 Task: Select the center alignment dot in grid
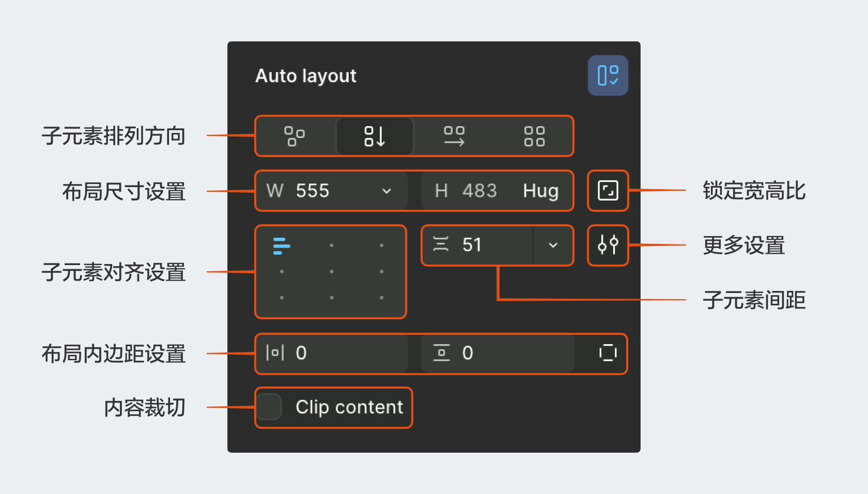(331, 271)
